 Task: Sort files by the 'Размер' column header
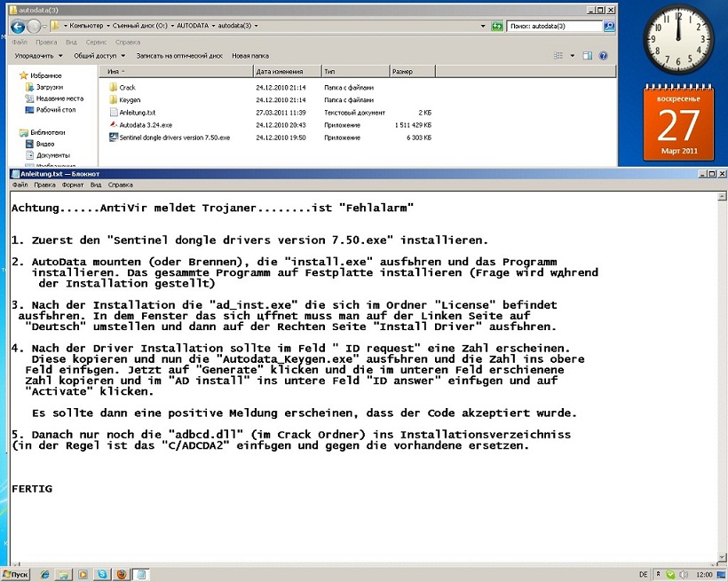(x=412, y=72)
